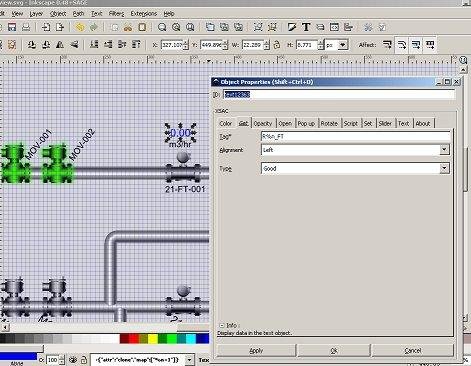This screenshot has width=471, height=366.
Task: Click the Copy icon
Action: [x=114, y=27]
